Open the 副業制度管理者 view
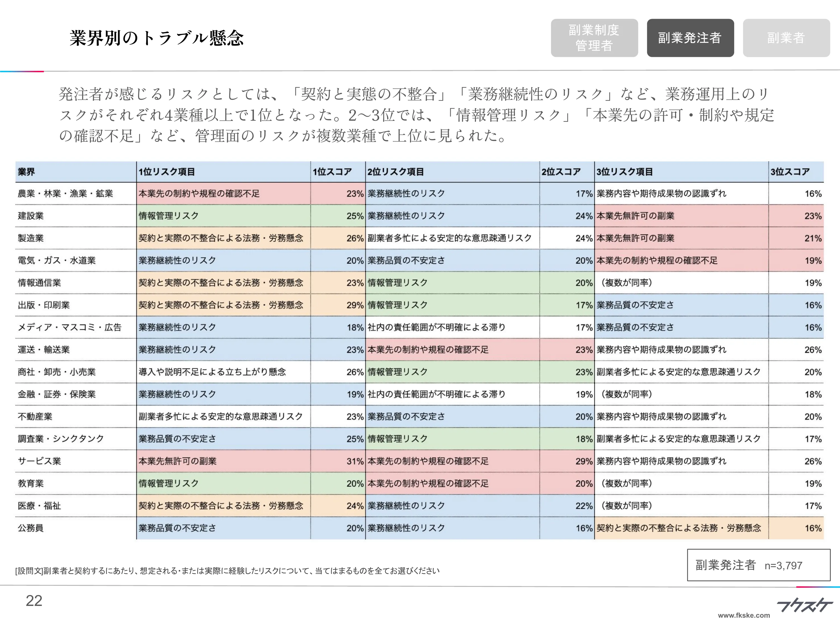 tap(594, 38)
